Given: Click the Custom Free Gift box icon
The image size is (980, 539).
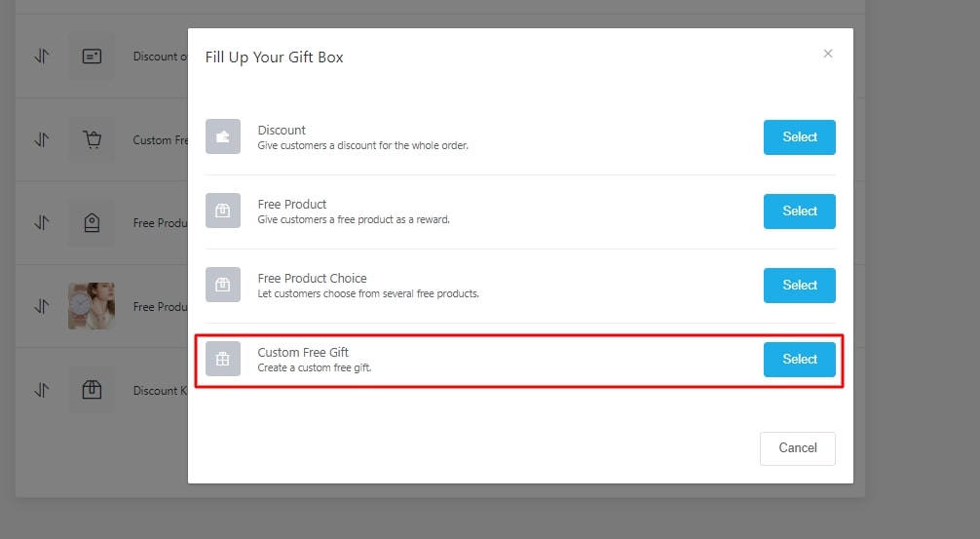Looking at the screenshot, I should point(222,360).
